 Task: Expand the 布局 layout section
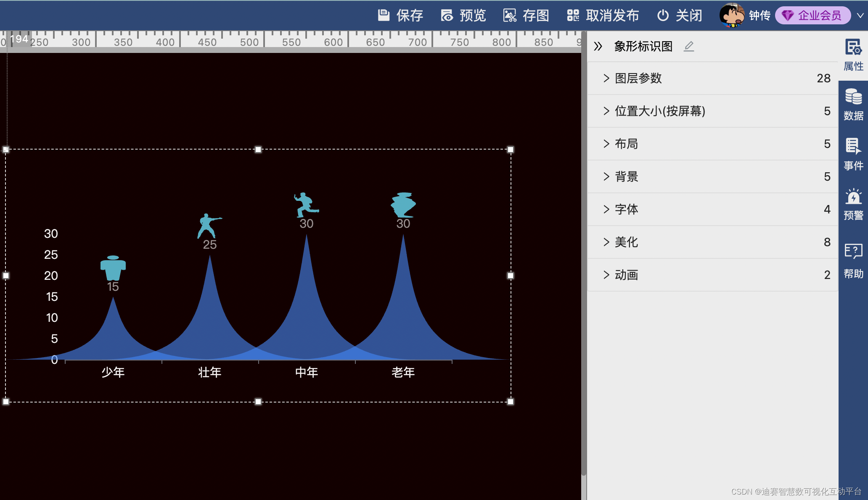(713, 144)
